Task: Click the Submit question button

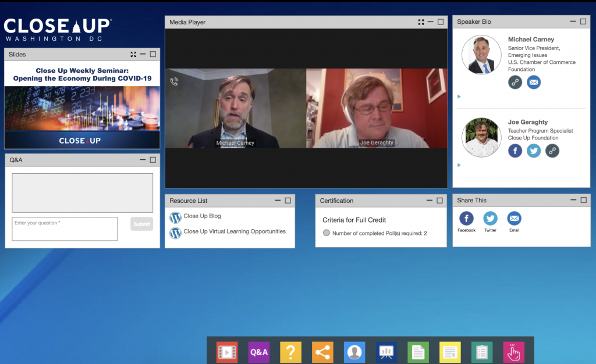Action: tap(142, 224)
